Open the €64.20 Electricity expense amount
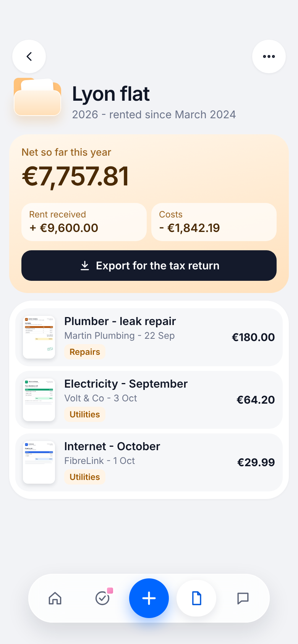This screenshot has height=644, width=298. point(256,400)
